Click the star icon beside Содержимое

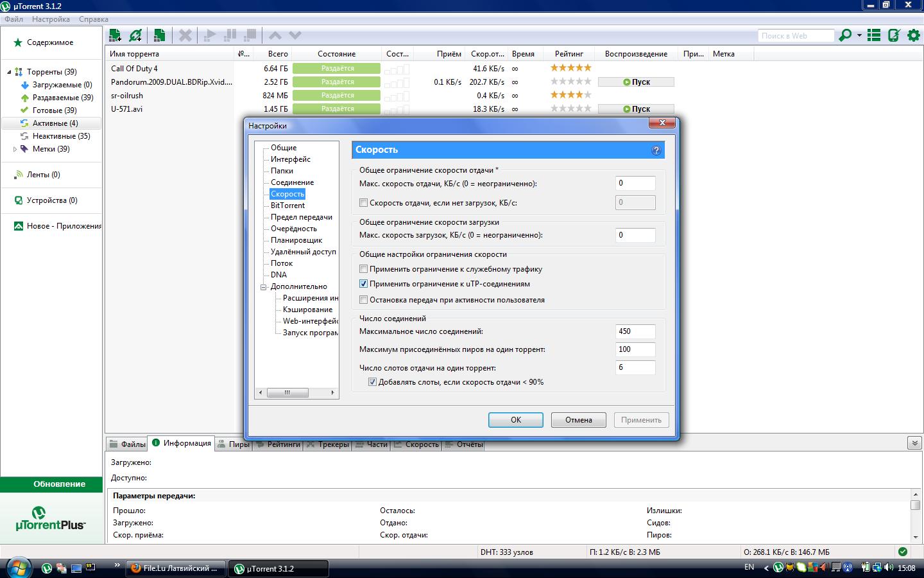coord(18,42)
